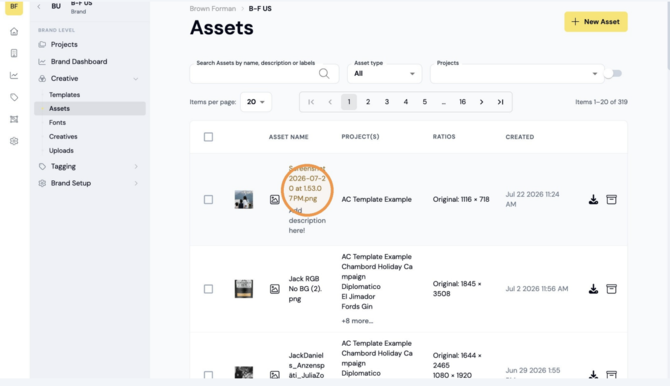The width and height of the screenshot is (670, 386).
Task: Check the select-all checkbox in table header
Action: pyautogui.click(x=208, y=137)
